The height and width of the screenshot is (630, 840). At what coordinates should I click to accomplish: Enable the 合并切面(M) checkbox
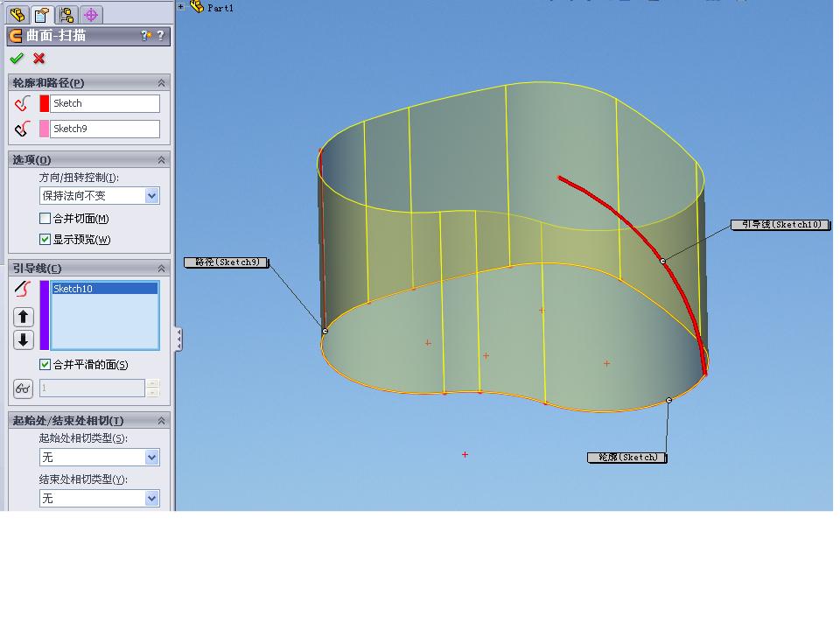(45, 219)
